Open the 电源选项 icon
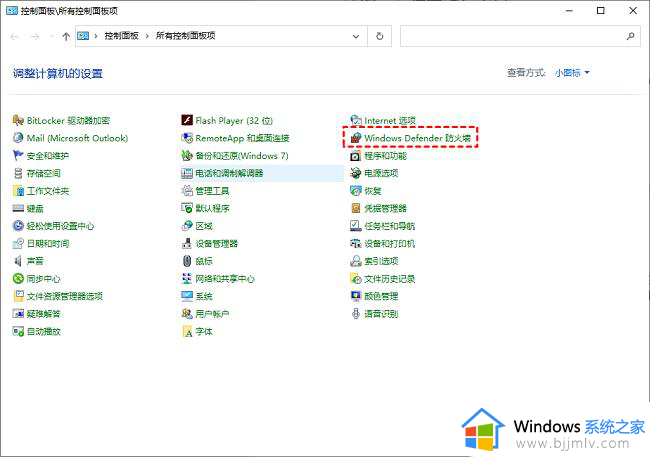Screen dimensions: 650x457 tap(356, 173)
